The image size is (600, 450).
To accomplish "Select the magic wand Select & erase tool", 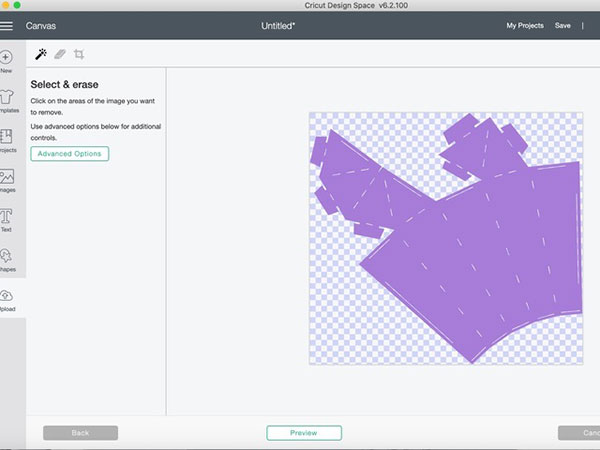I will point(41,54).
